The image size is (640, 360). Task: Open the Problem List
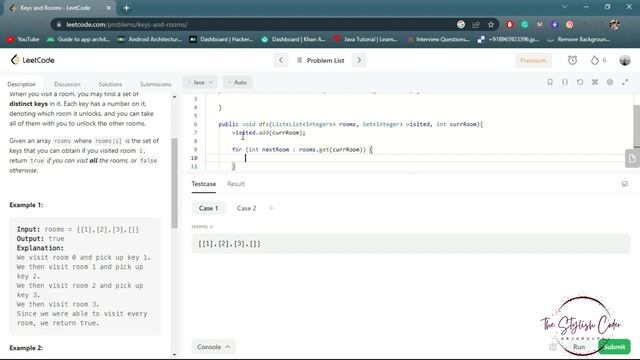(x=321, y=60)
